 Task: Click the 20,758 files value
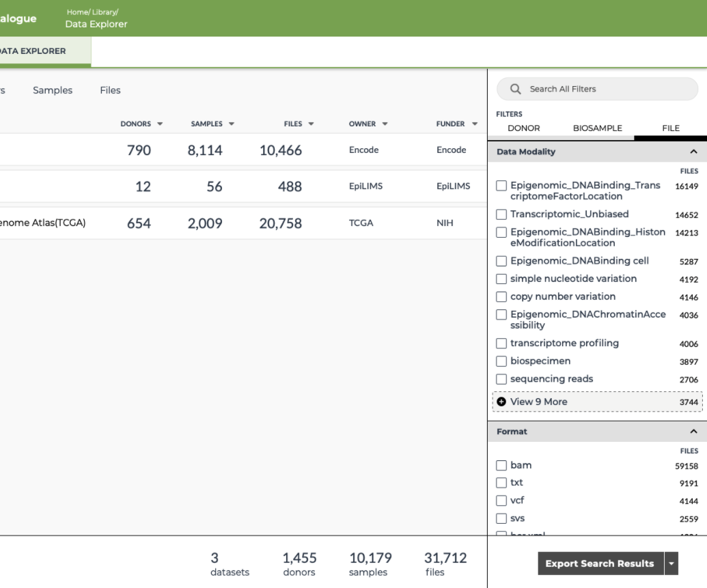[x=281, y=223]
